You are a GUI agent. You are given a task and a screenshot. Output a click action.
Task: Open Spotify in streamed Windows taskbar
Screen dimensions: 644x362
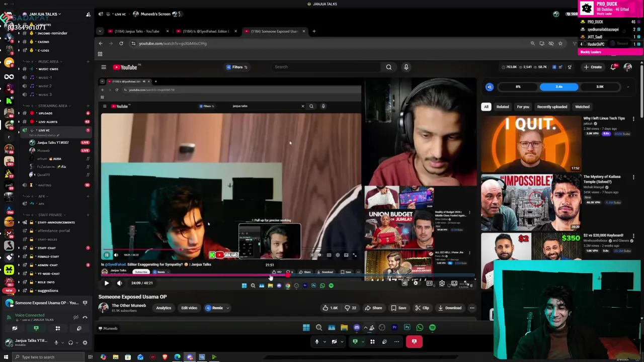[432, 327]
